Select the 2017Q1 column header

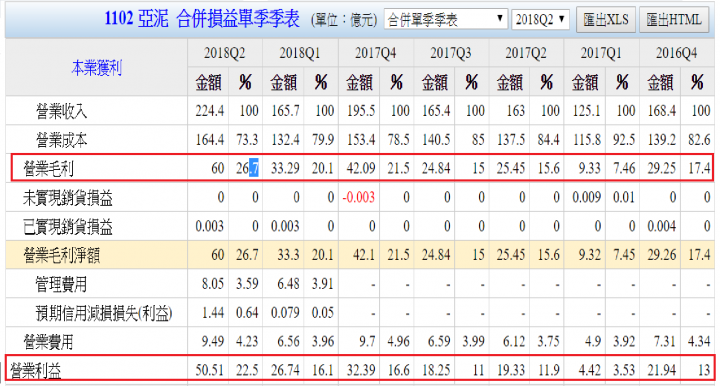click(601, 53)
